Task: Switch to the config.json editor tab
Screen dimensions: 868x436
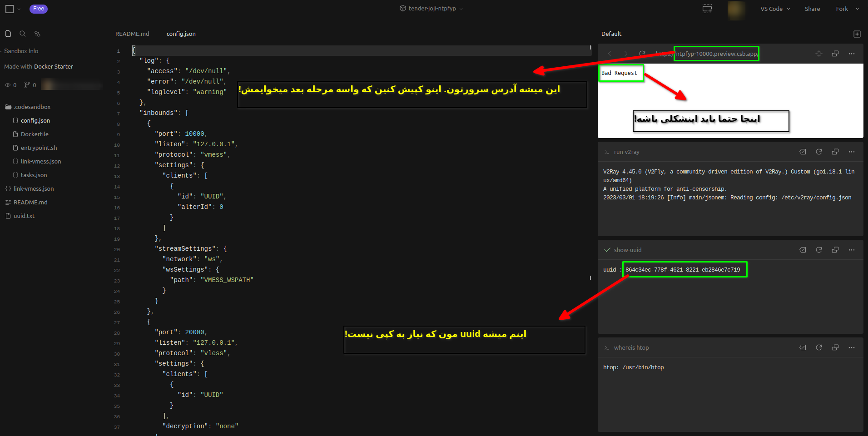Action: [181, 34]
